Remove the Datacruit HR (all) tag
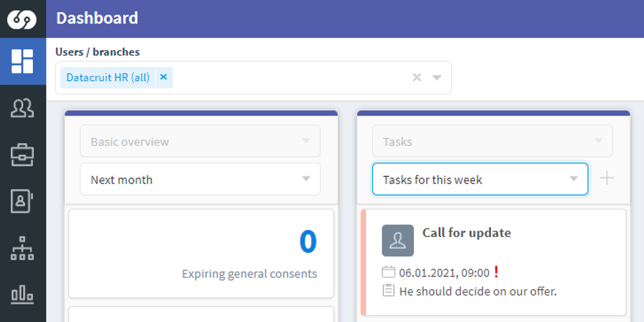This screenshot has height=322, width=644. point(164,77)
